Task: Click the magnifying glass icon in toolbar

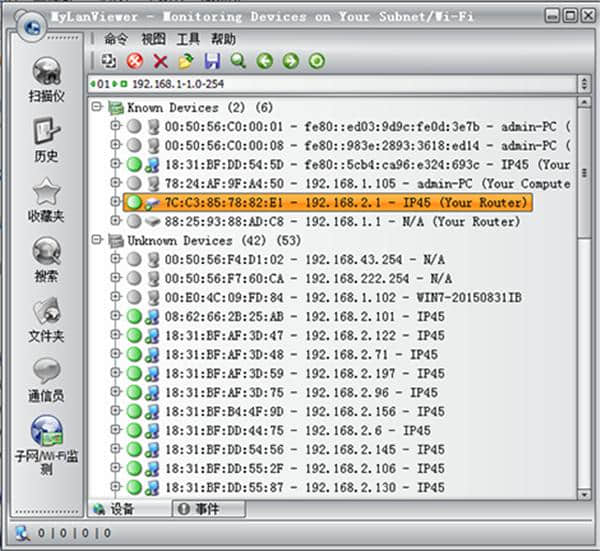Action: click(x=238, y=61)
